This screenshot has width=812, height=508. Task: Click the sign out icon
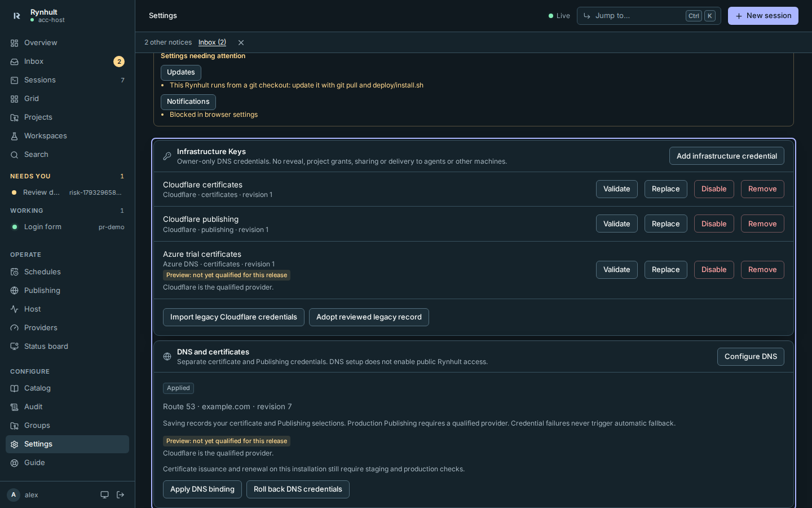click(x=120, y=495)
